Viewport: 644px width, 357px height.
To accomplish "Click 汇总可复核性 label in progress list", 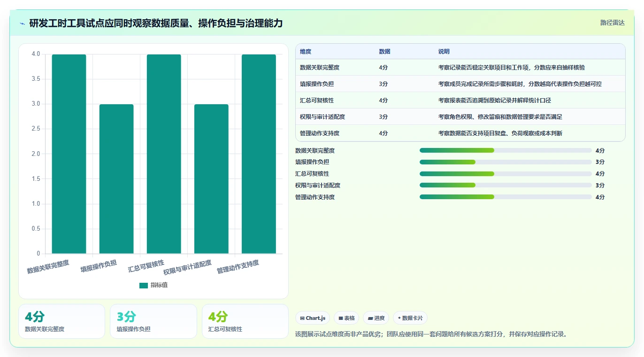I will (312, 174).
